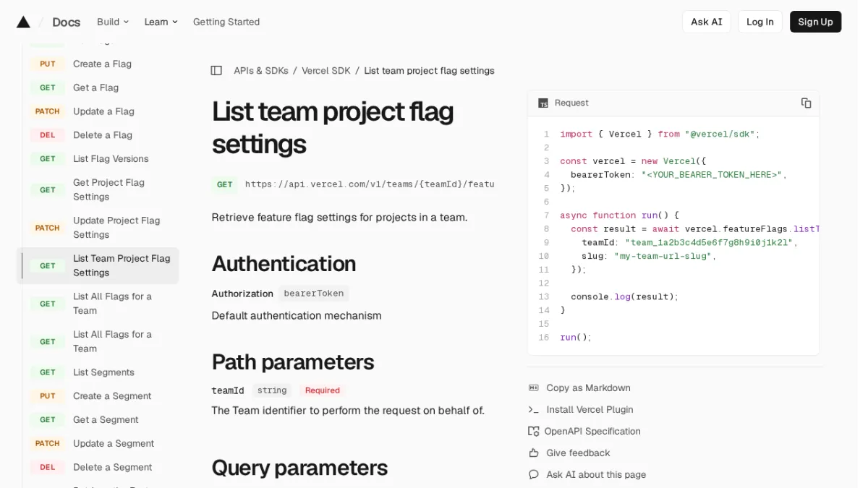Open Get a Flag sidebar item
The image size is (868, 488).
[98, 87]
